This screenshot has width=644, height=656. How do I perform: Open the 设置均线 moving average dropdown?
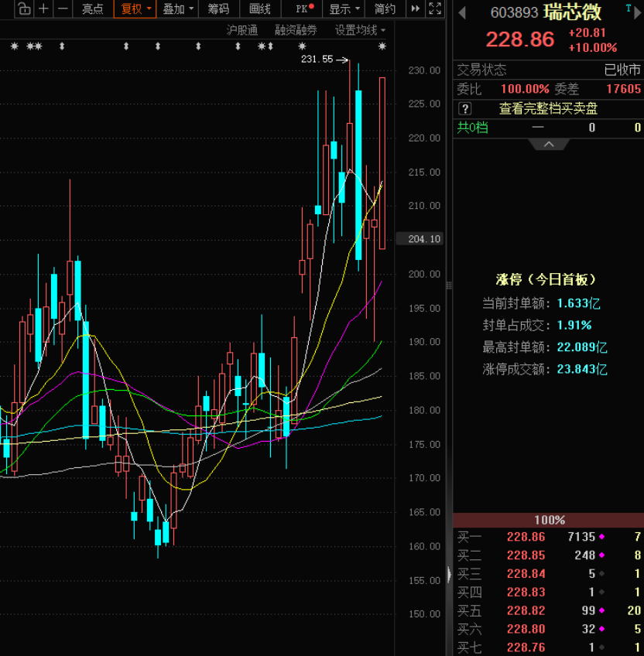click(360, 30)
